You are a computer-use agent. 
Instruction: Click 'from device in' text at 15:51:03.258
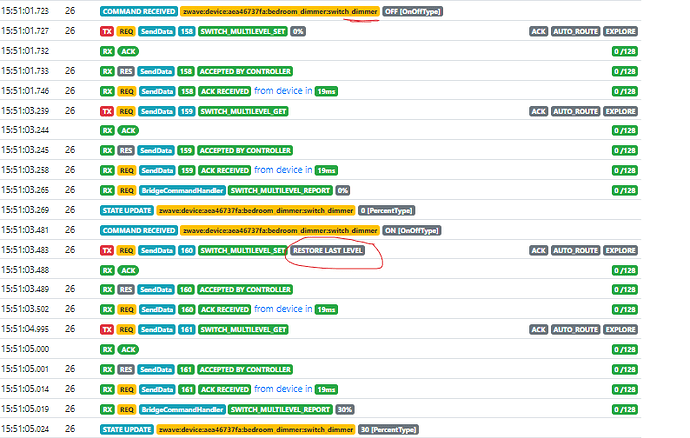click(283, 170)
